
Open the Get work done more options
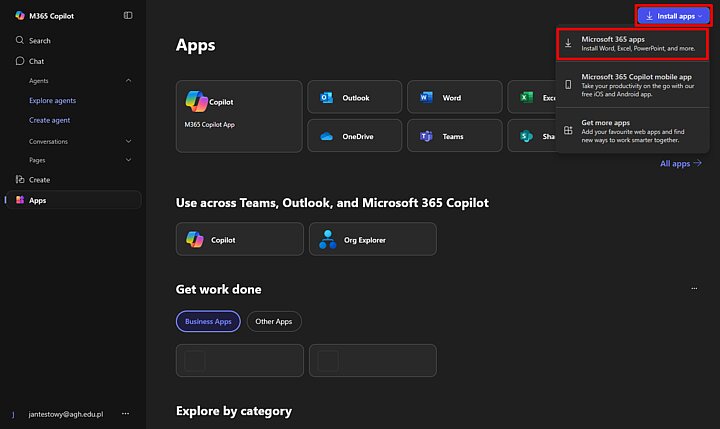coord(694,288)
